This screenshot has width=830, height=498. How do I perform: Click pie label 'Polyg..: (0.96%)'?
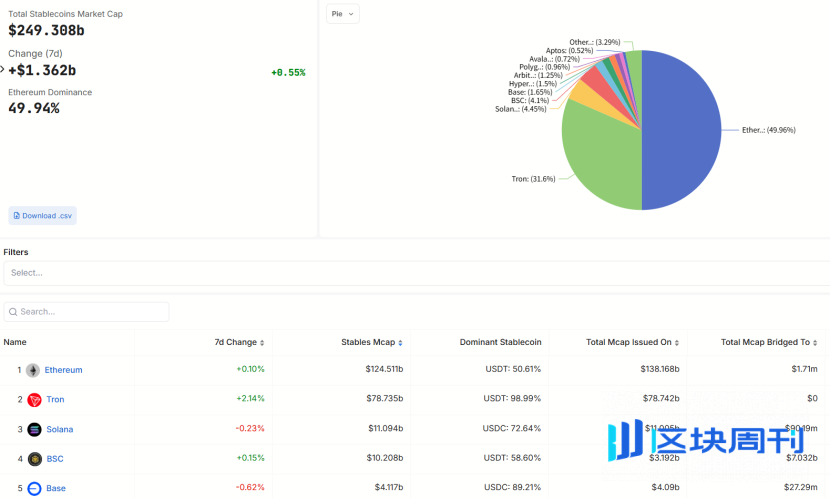[545, 67]
